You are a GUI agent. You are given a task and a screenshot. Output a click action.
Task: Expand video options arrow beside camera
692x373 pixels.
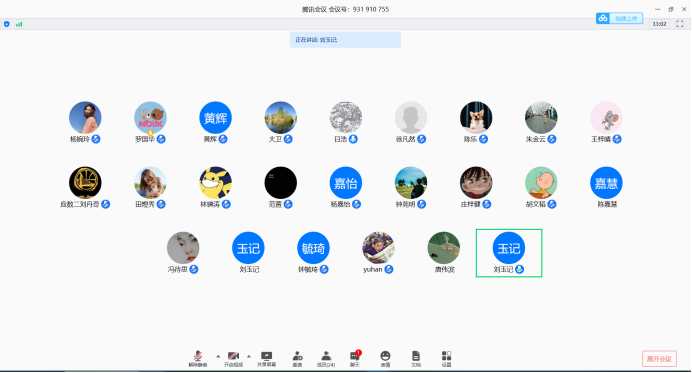coord(249,356)
